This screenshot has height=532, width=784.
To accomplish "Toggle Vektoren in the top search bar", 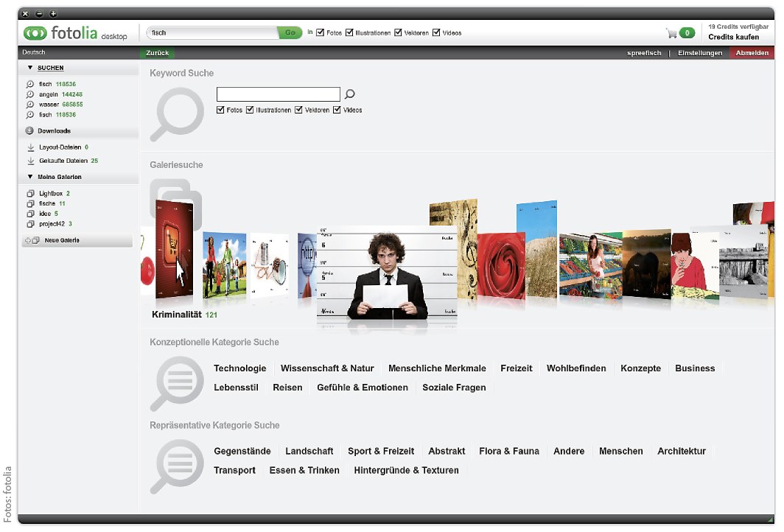I will tap(398, 32).
